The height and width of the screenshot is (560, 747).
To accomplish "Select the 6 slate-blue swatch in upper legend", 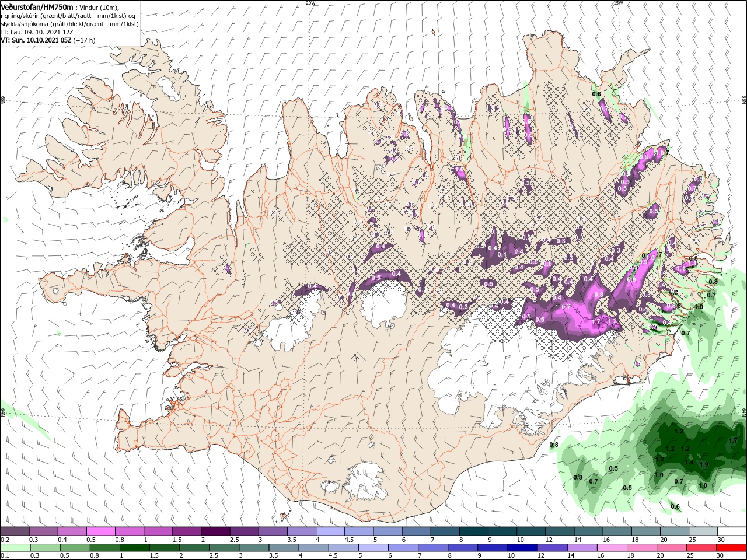I will point(417,531).
